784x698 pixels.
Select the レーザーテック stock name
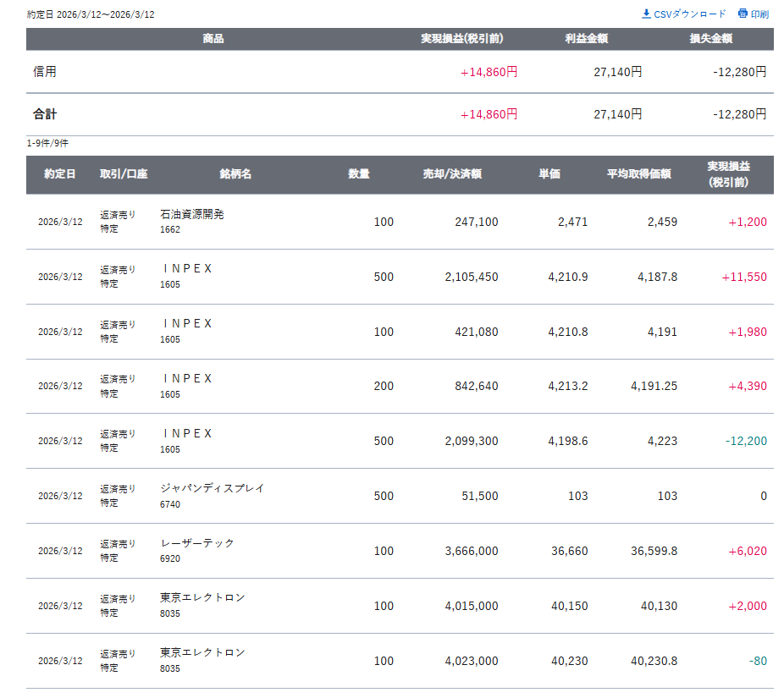(197, 543)
